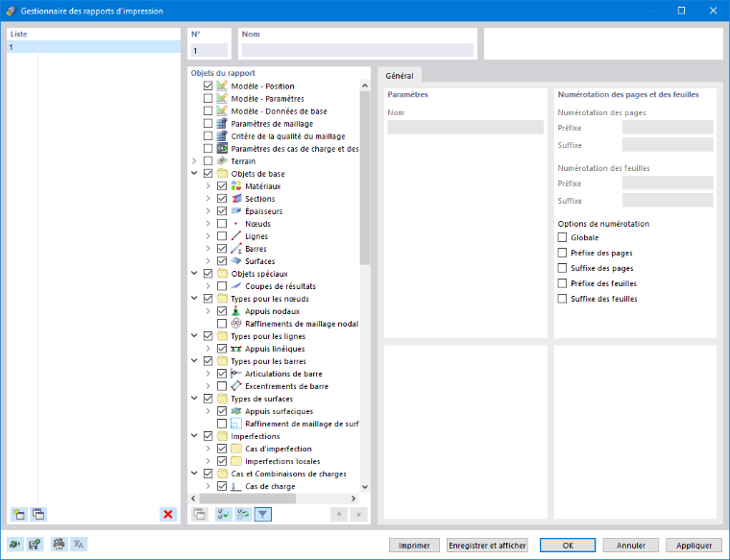Click the N° number field
The height and width of the screenshot is (560, 730).
tap(209, 50)
